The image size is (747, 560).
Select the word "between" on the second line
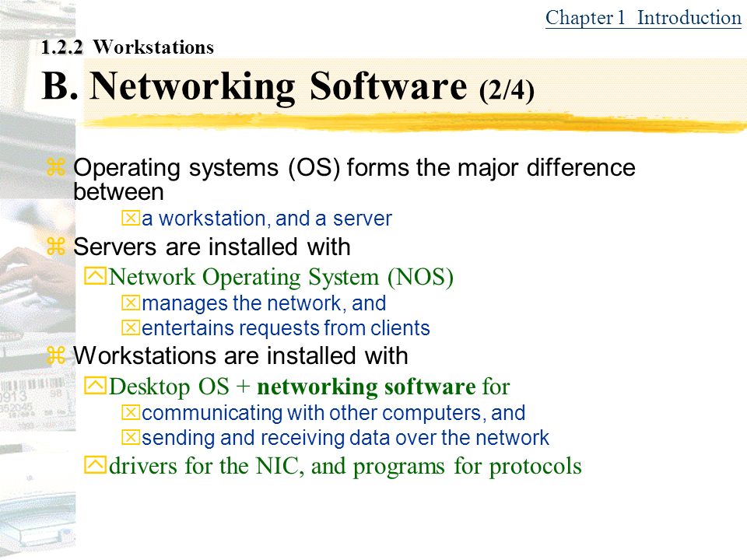pos(118,192)
